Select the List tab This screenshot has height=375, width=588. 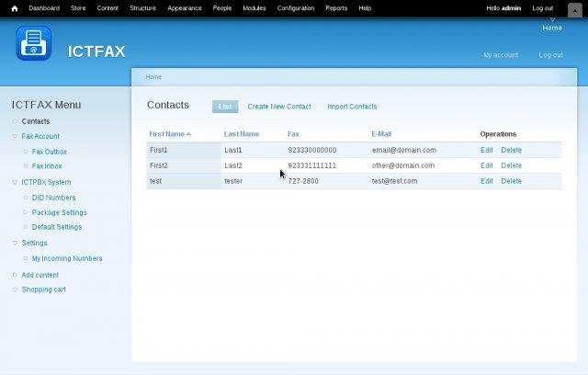[225, 107]
